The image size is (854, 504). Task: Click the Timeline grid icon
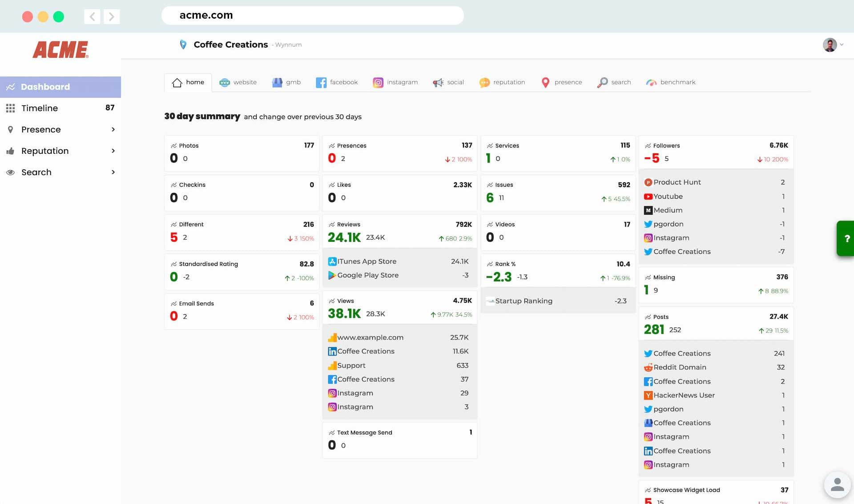pos(10,108)
